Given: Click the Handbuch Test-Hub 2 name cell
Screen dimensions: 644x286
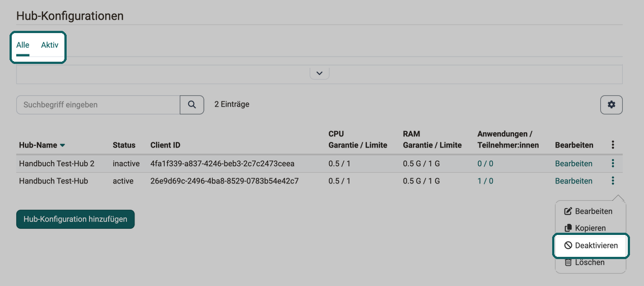Looking at the screenshot, I should pyautogui.click(x=57, y=163).
